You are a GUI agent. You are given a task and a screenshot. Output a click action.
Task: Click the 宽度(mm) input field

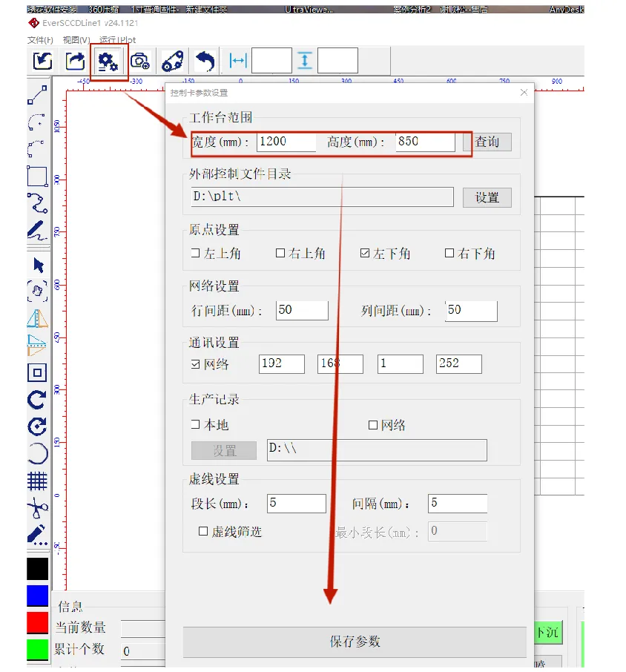(286, 142)
